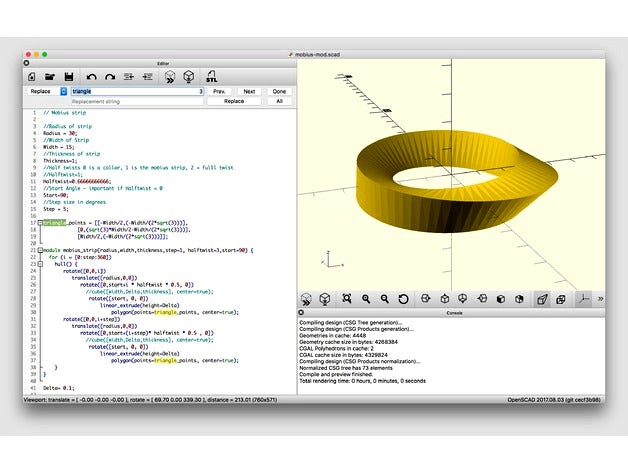Click the 'for (i = [0:step:360])' line
Image resolution: width=628 pixels, height=472 pixels.
(x=80, y=257)
